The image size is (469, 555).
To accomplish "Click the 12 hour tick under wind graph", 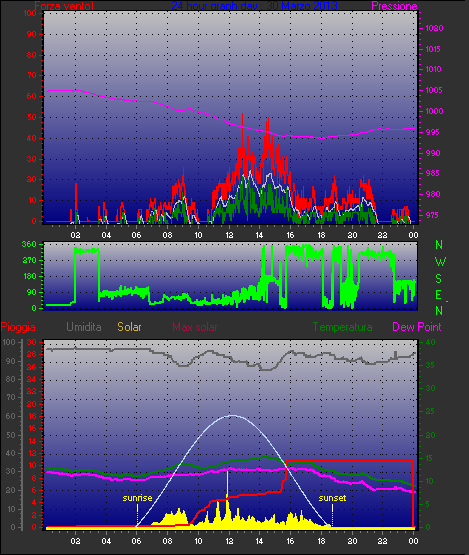I will pos(229,235).
